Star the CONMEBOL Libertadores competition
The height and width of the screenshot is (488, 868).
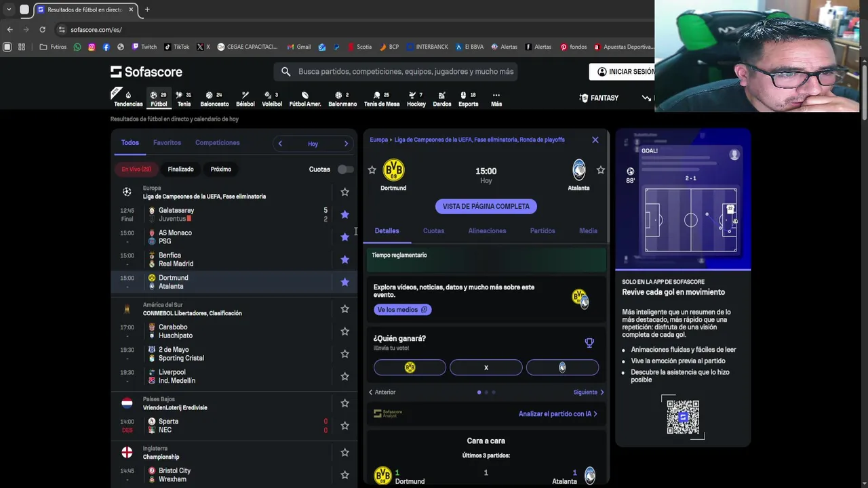[344, 308]
